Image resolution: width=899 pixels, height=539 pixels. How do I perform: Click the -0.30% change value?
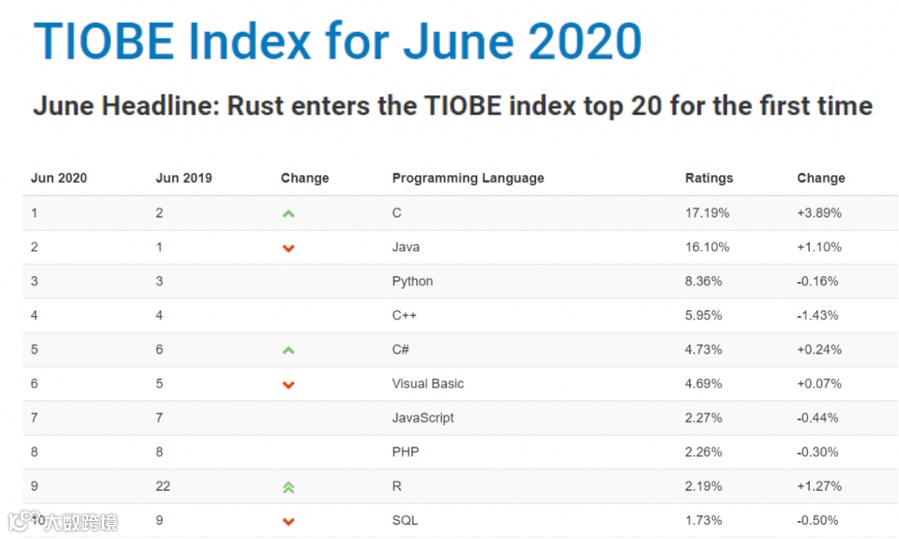point(817,452)
